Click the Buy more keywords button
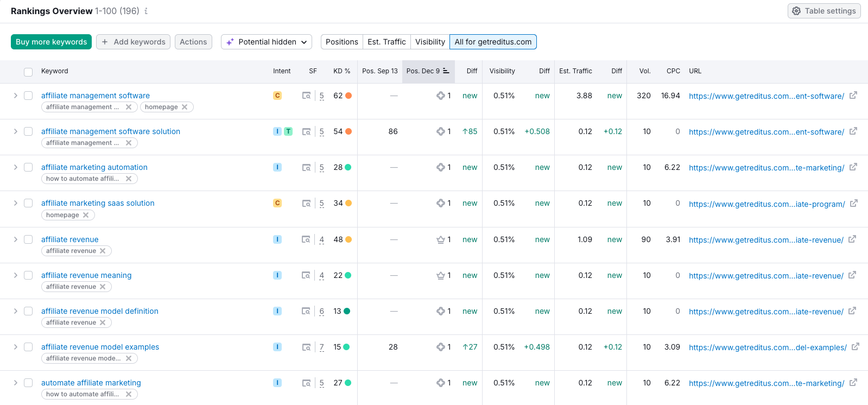The width and height of the screenshot is (868, 405). tap(52, 42)
